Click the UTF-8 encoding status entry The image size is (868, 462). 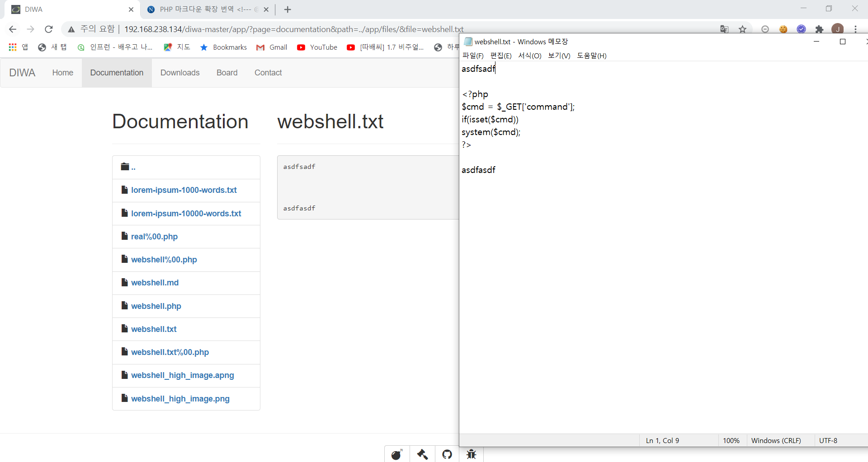[828, 441]
